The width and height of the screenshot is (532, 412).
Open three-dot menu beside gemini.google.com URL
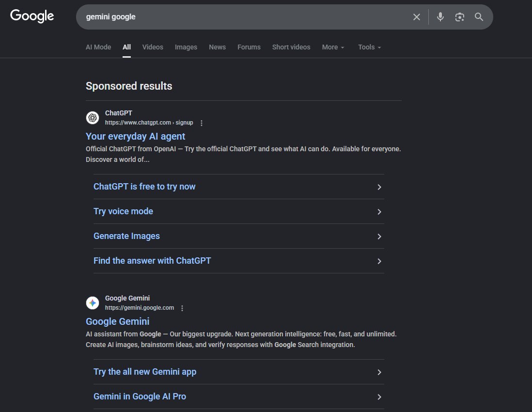tap(182, 308)
